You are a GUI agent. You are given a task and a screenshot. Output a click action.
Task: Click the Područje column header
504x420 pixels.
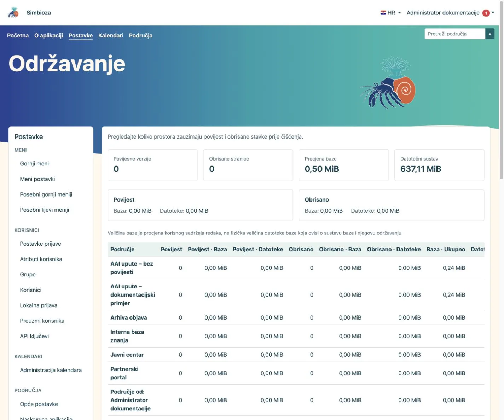(x=122, y=249)
